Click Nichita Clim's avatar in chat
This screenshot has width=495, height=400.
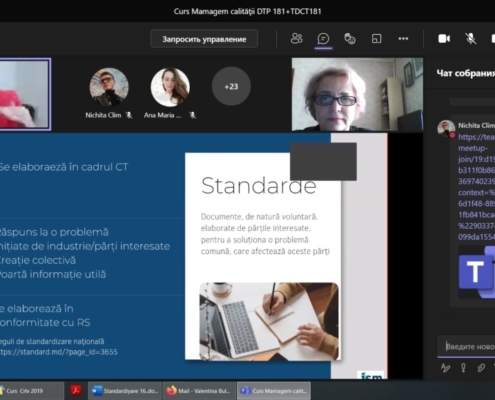[446, 128]
